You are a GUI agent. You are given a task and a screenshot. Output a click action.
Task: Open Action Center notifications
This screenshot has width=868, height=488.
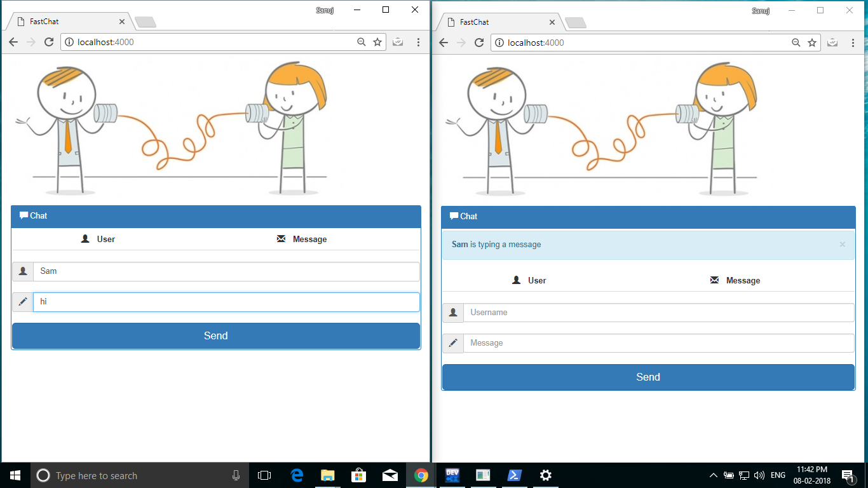point(848,475)
